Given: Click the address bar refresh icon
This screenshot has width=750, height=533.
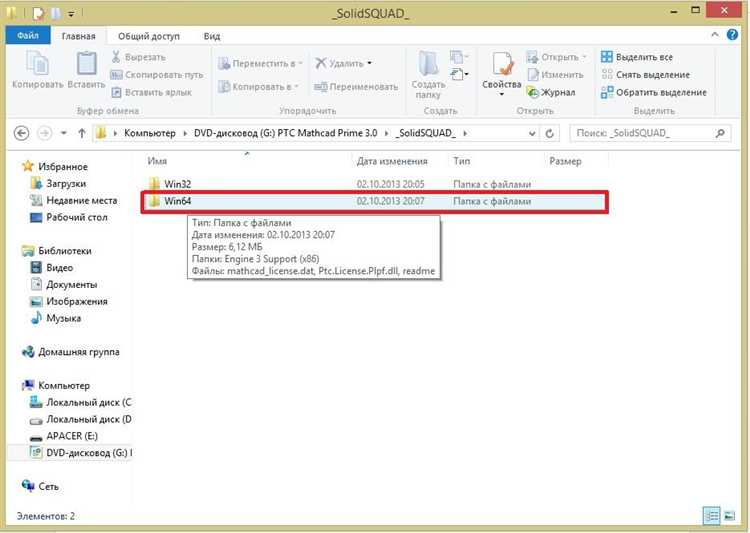Looking at the screenshot, I should tap(550, 133).
